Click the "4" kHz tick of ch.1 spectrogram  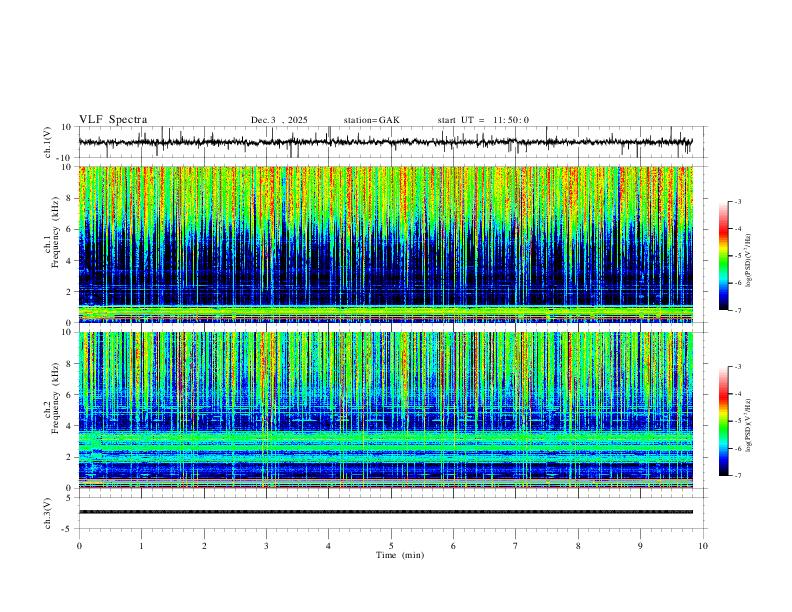pyautogui.click(x=69, y=261)
